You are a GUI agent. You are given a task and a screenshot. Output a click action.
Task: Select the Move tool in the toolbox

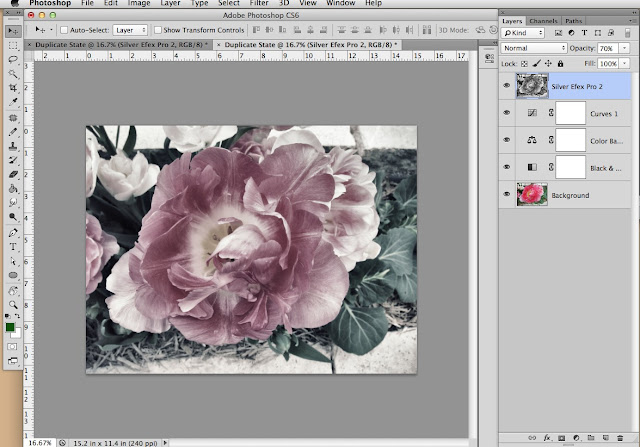click(13, 31)
